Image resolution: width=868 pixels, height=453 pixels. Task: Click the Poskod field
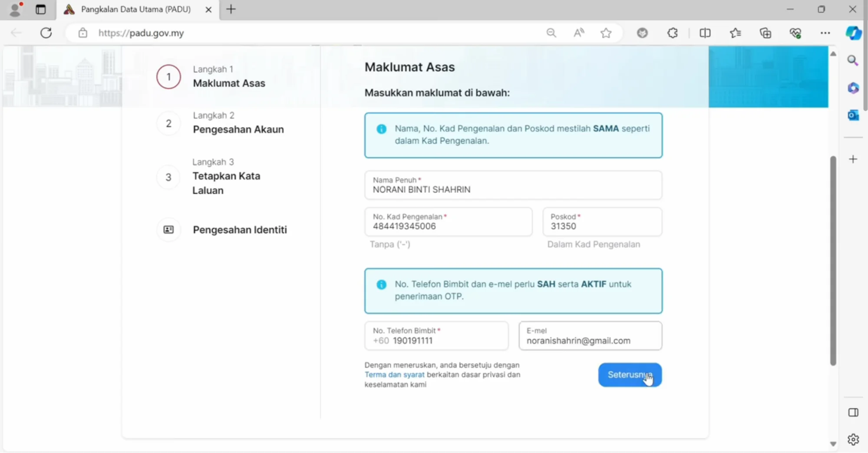tap(602, 222)
